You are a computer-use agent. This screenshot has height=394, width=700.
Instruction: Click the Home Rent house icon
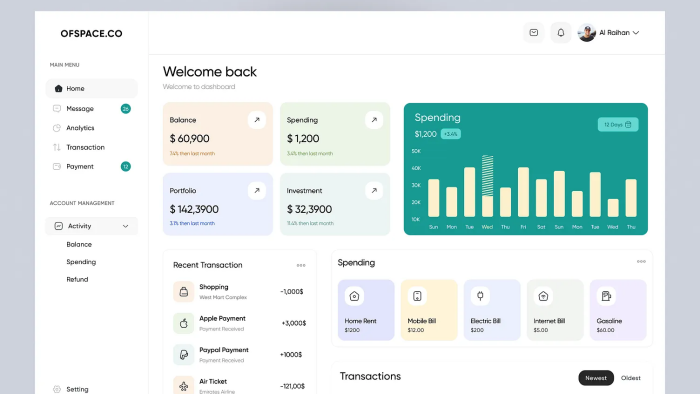(354, 296)
